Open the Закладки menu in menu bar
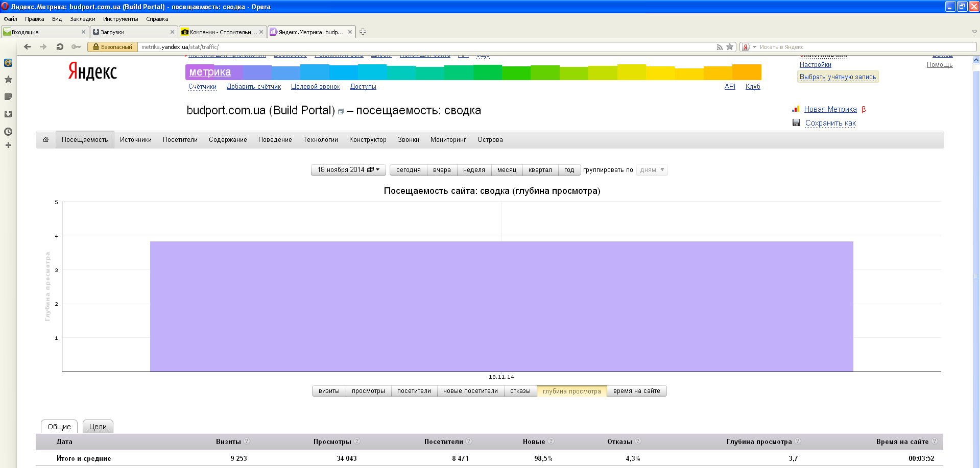Image resolution: width=980 pixels, height=468 pixels. [x=83, y=19]
